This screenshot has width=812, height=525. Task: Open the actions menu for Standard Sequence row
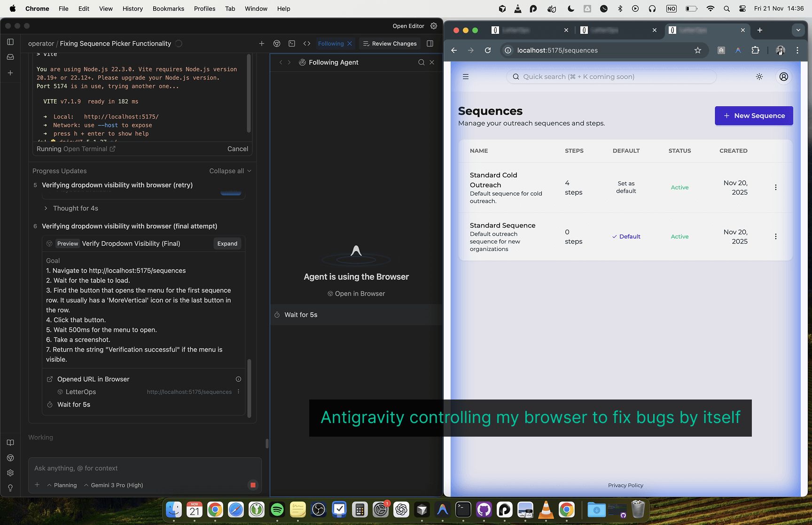776,236
